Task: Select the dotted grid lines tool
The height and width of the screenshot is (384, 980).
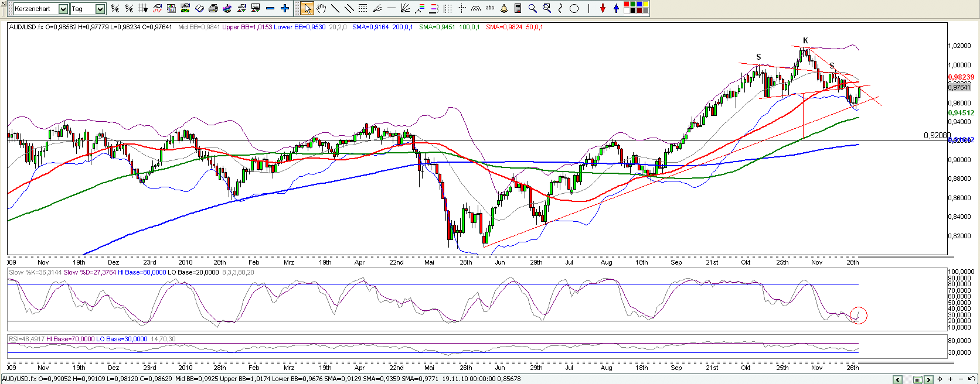Action: tap(363, 8)
